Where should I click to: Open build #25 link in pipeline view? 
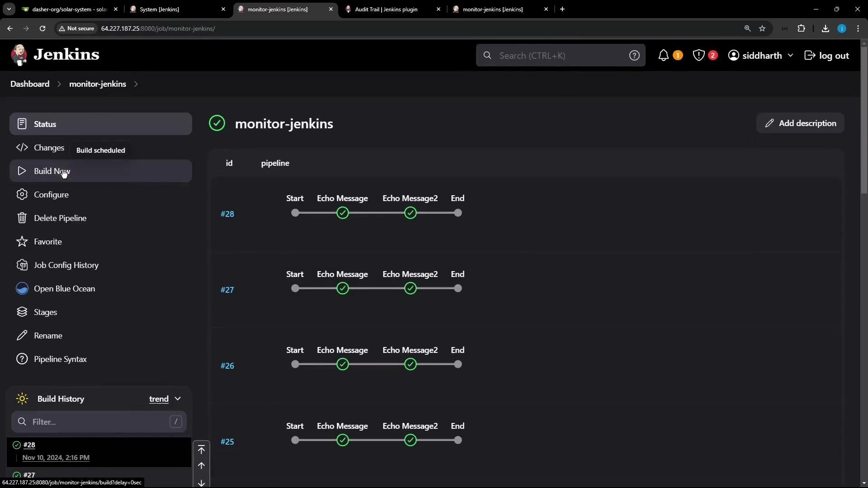click(x=227, y=441)
